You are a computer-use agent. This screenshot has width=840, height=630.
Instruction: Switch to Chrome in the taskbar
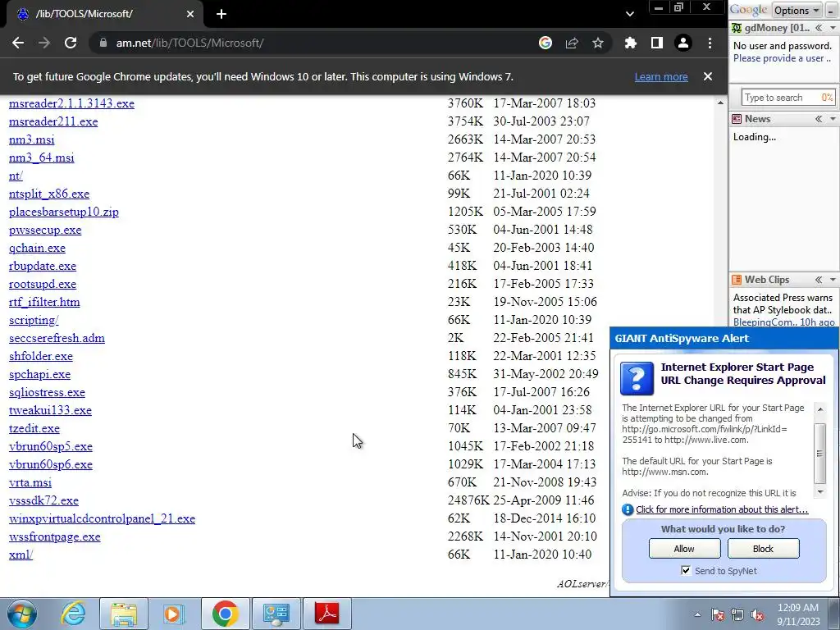(x=225, y=614)
